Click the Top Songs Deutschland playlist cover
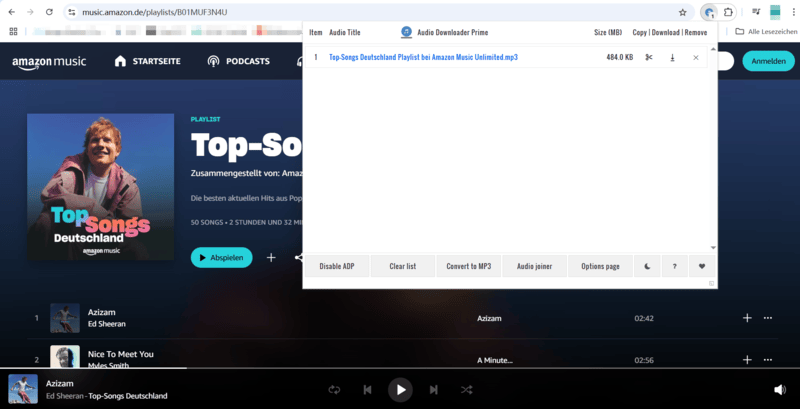The height and width of the screenshot is (409, 800). point(101,187)
